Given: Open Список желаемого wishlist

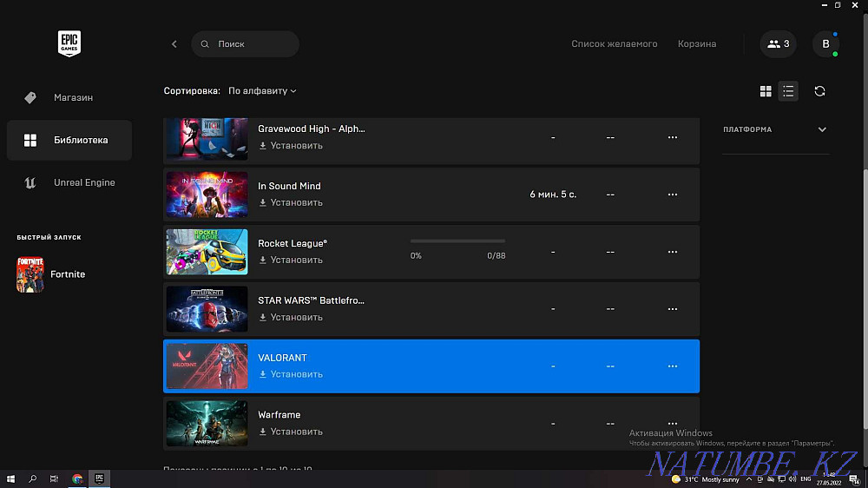Looking at the screenshot, I should [614, 43].
